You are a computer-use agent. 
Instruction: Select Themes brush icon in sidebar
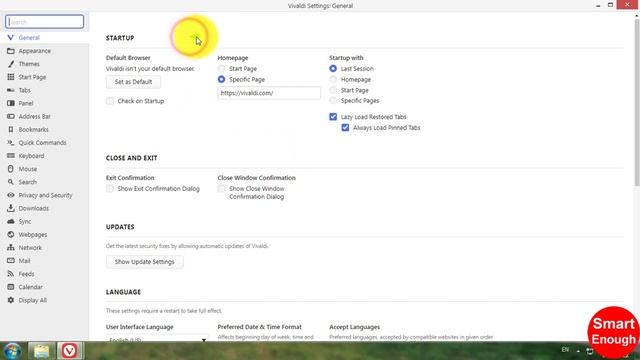click(11, 64)
